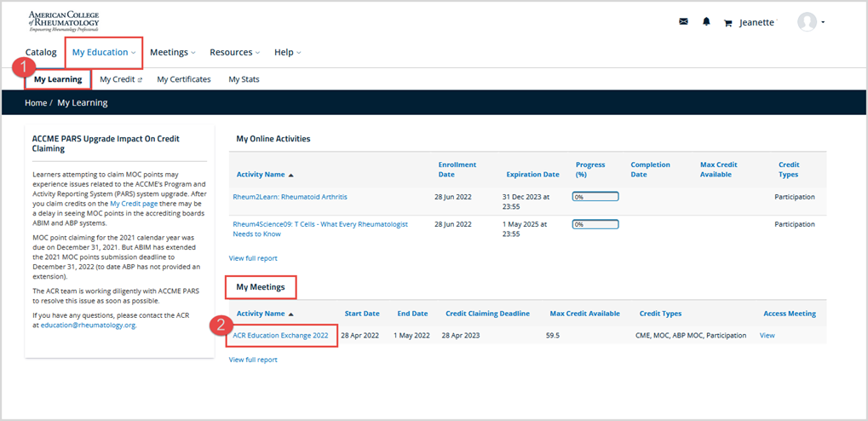The image size is (868, 421).
Task: Click the '31 Dec 2023 at 23:55' expiration date
Action: click(x=526, y=201)
